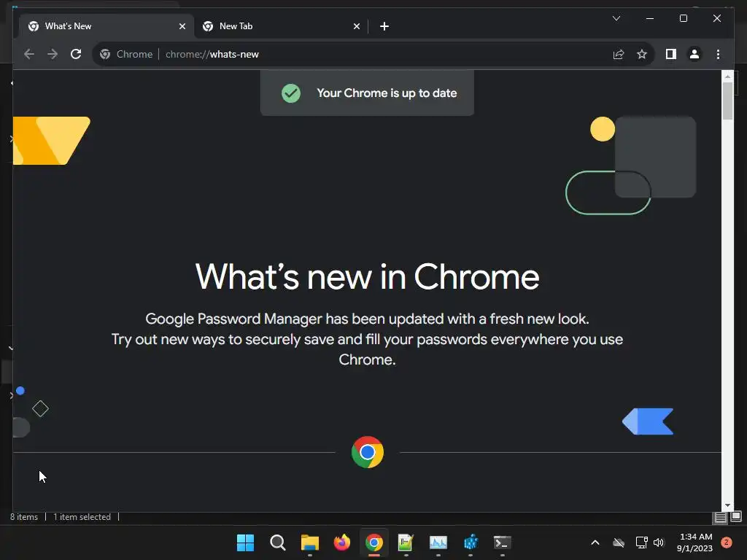The width and height of the screenshot is (747, 560).
Task: Reload the What's New page
Action: coord(76,54)
